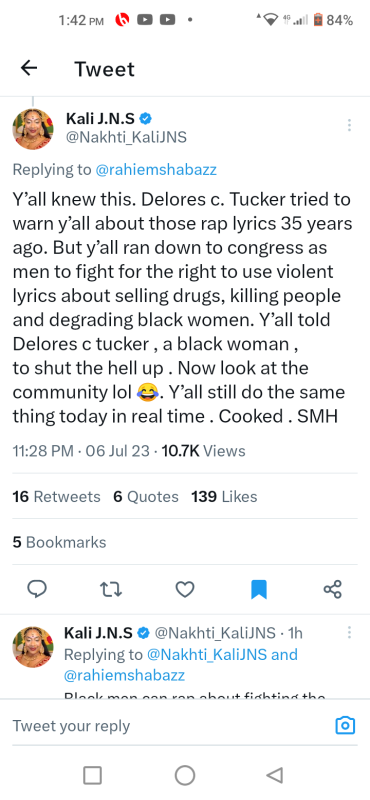Tap the retweet arrows icon
Viewport: 370px width, 800px height.
coord(111,590)
